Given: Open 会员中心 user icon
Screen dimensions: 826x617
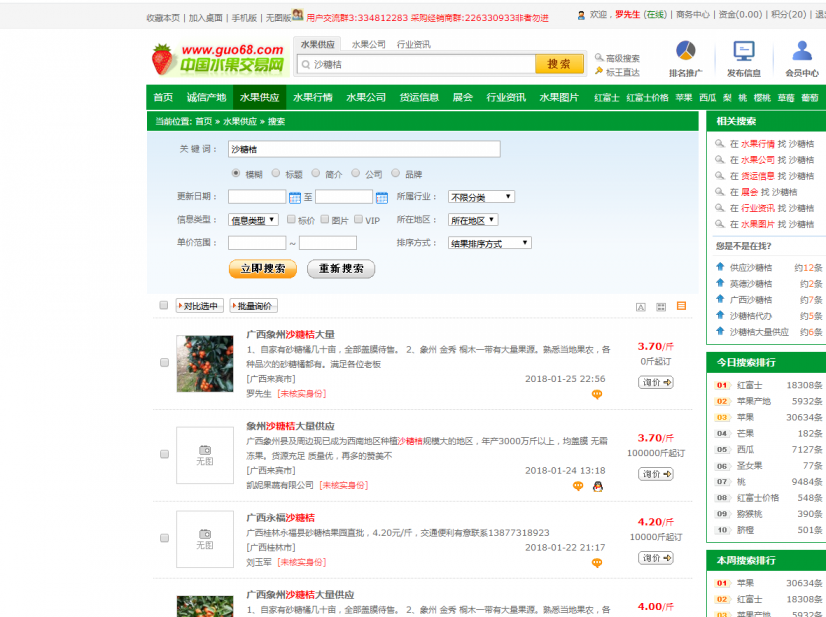Looking at the screenshot, I should (801, 52).
